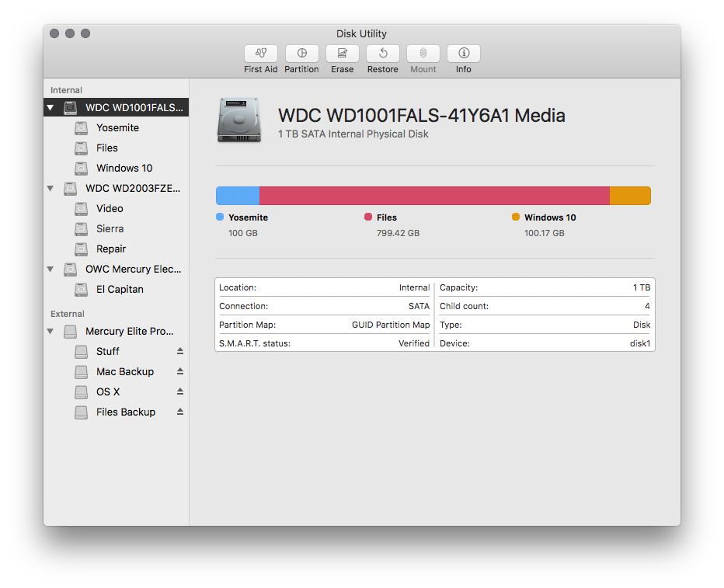Click the 100.17 GB size under Windows 10

click(545, 233)
